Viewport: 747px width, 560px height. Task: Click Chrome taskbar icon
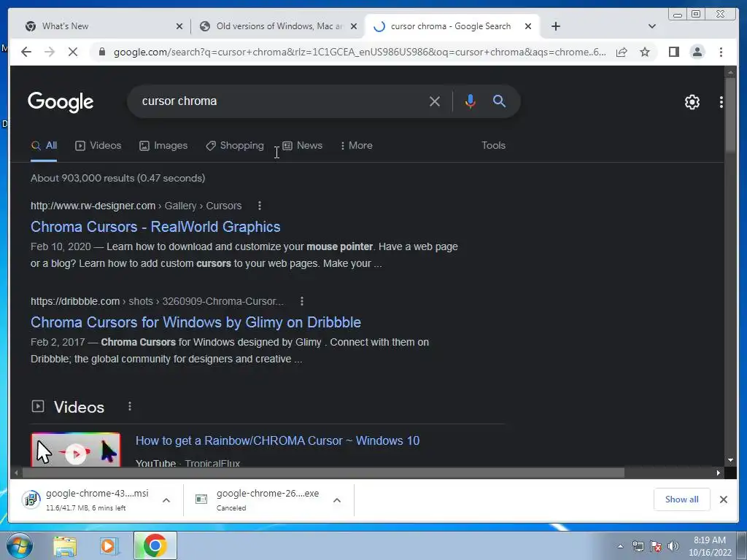(x=155, y=545)
